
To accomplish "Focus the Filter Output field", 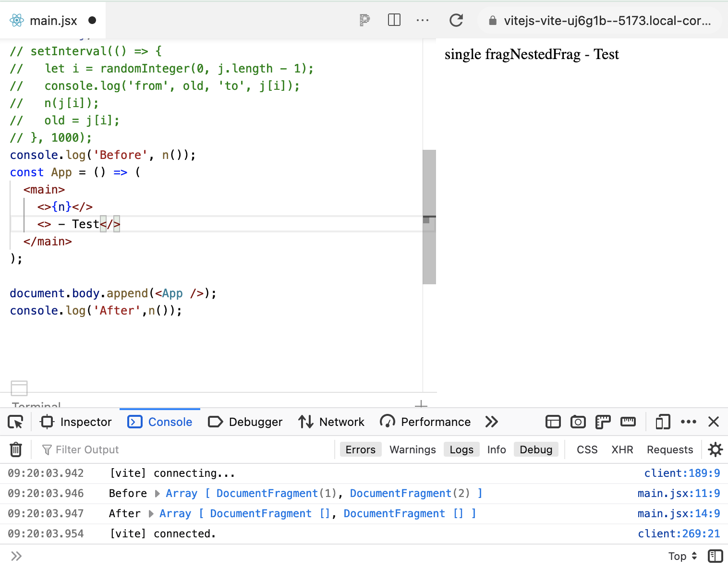I will (187, 449).
